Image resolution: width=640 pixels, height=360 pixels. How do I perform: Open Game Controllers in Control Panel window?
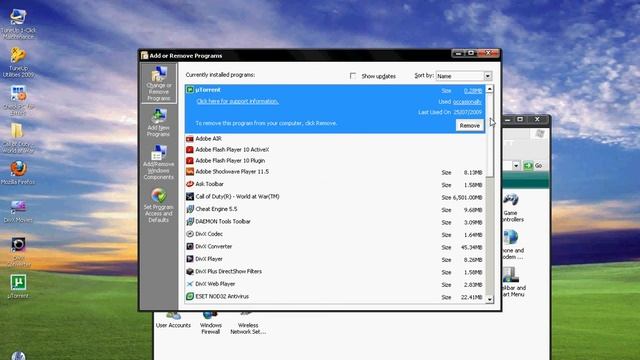[x=512, y=208]
